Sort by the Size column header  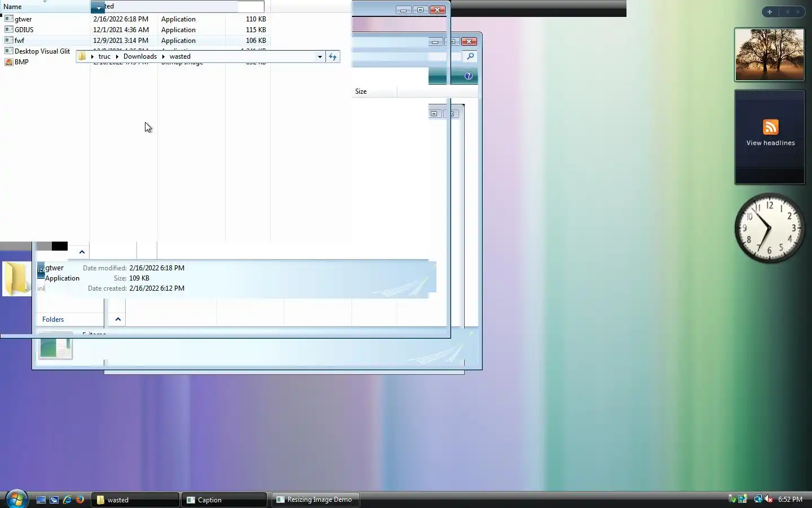point(361,91)
